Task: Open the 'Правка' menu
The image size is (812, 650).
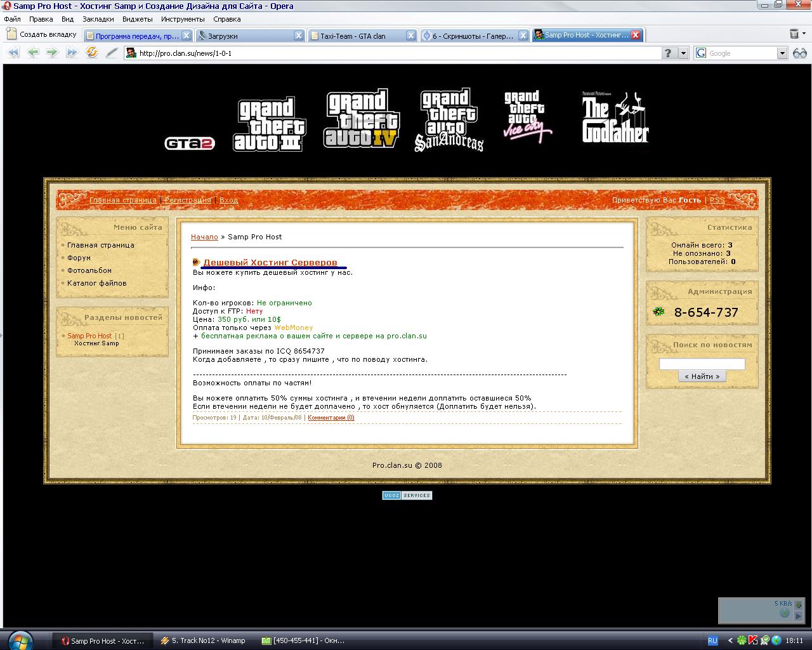Action: [41, 19]
